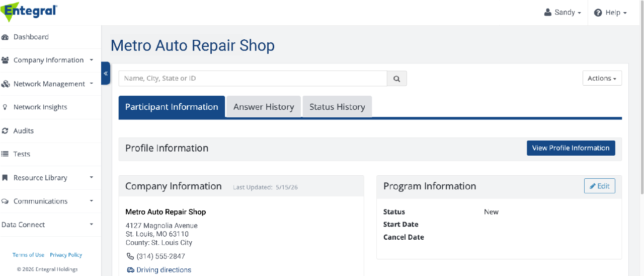Switch to the Answer History tab
The width and height of the screenshot is (644, 276).
(264, 107)
